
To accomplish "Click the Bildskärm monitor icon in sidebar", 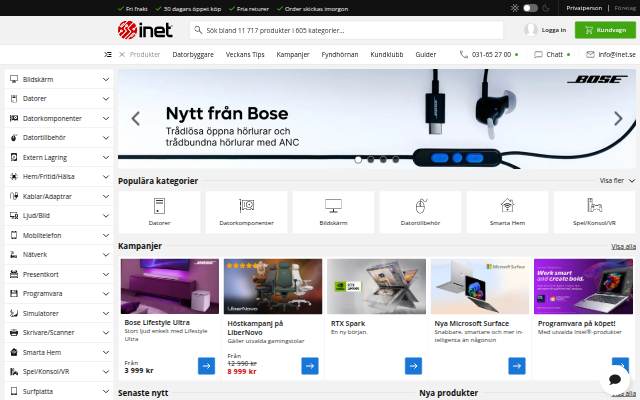I will coord(14,79).
